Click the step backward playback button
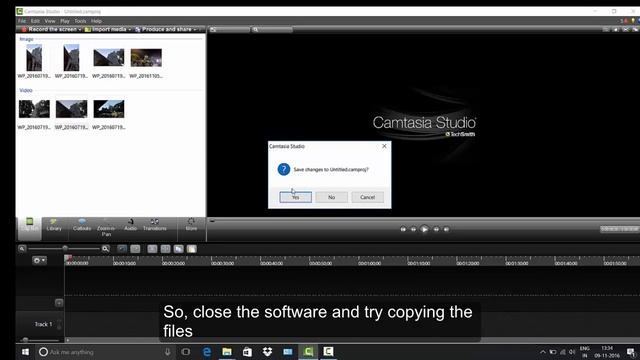 click(413, 229)
